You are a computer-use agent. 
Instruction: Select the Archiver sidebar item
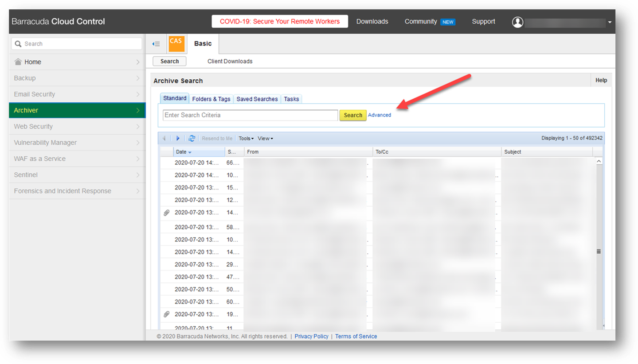[77, 110]
